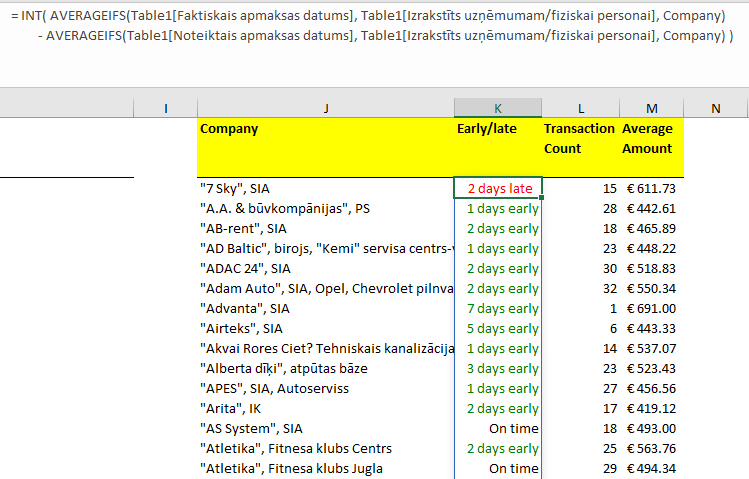
Task: Select transaction count 29 cell
Action: pos(581,469)
